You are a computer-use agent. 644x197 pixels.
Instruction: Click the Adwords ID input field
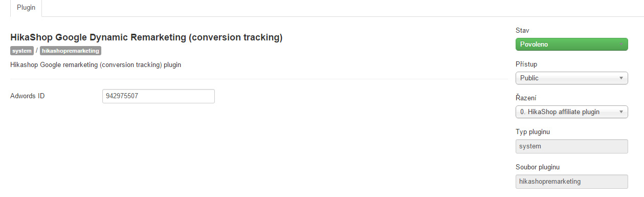click(159, 96)
